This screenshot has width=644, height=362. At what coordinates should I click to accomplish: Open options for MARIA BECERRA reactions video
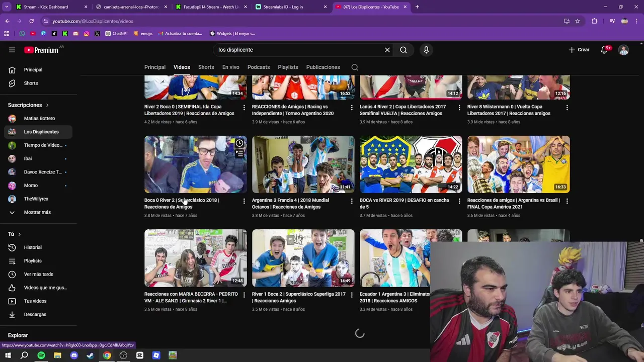coord(244,295)
